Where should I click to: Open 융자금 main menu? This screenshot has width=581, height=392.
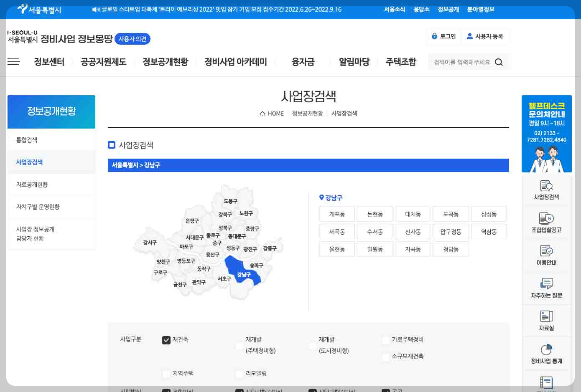[x=303, y=62]
